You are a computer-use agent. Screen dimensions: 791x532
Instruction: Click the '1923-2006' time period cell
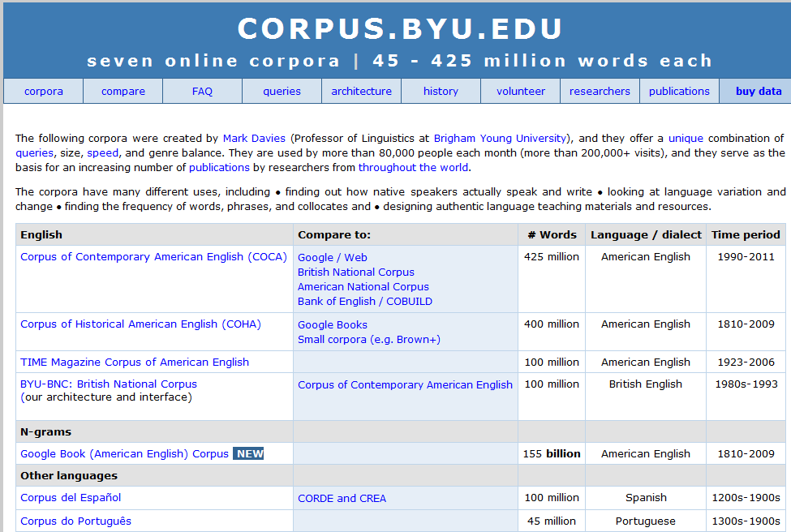tap(746, 362)
